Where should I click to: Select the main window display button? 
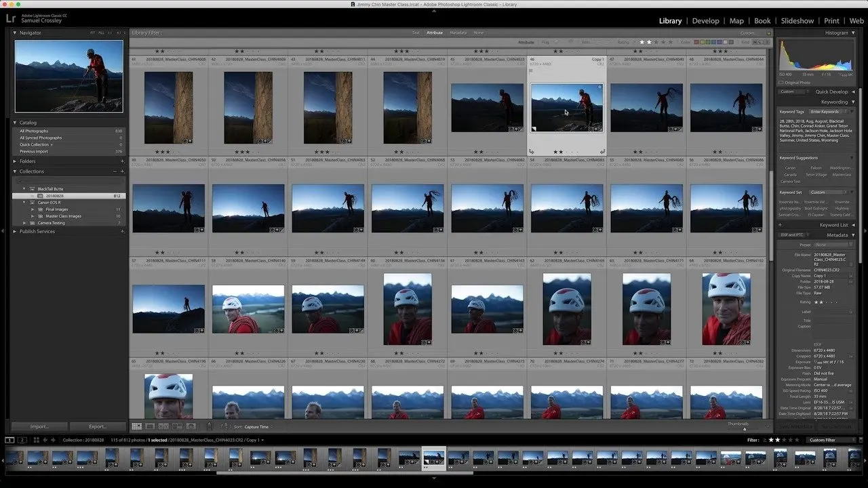click(9, 440)
